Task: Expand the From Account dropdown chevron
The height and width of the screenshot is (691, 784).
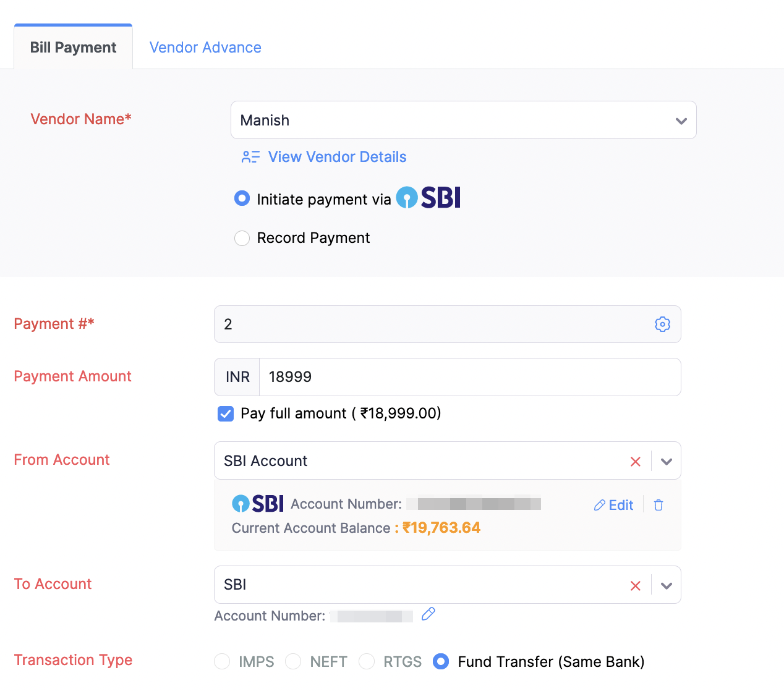Action: pyautogui.click(x=666, y=462)
